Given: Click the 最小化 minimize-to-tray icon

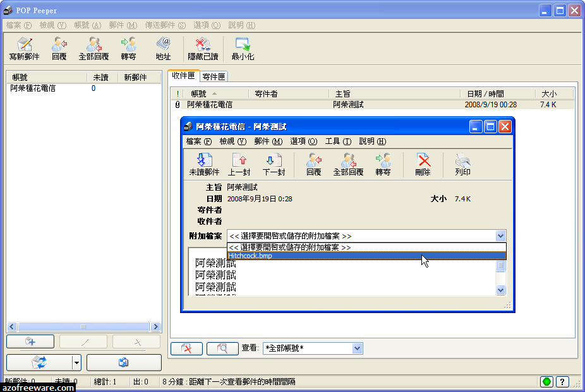Looking at the screenshot, I should pos(243,49).
